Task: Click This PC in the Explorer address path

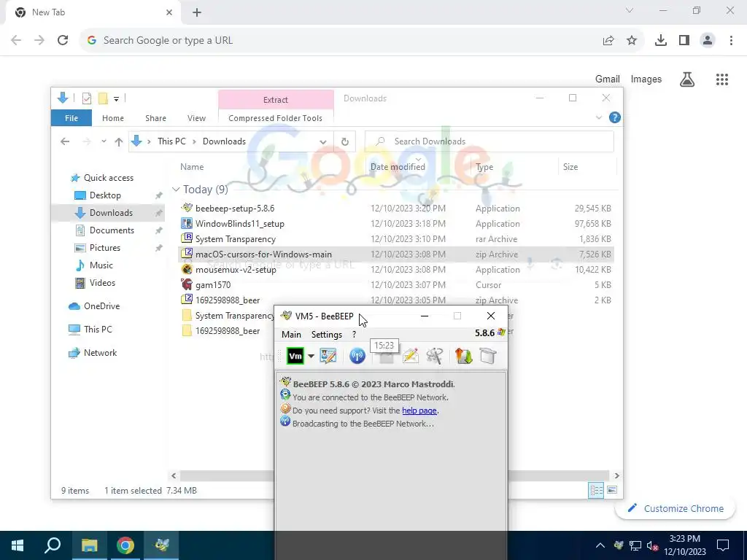Action: [171, 141]
